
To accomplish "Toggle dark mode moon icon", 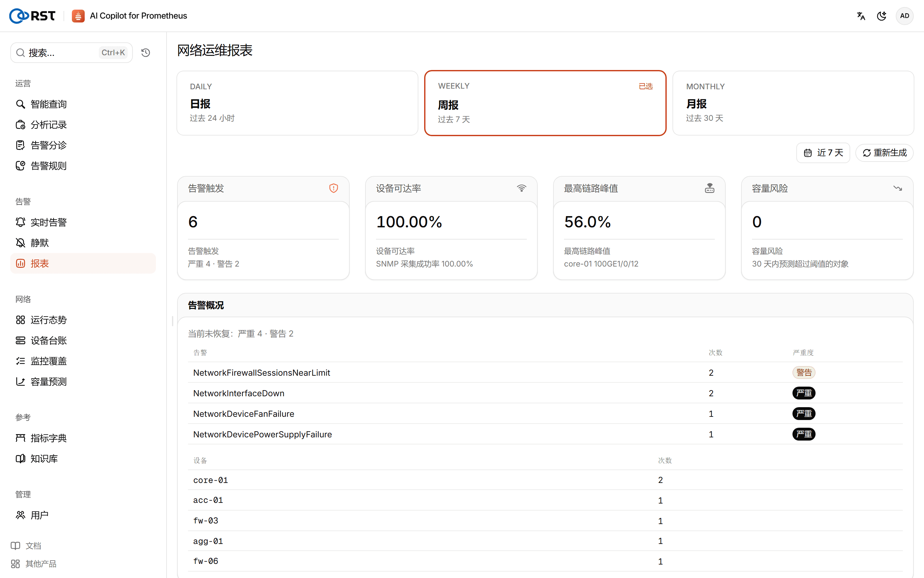I will 882,16.
